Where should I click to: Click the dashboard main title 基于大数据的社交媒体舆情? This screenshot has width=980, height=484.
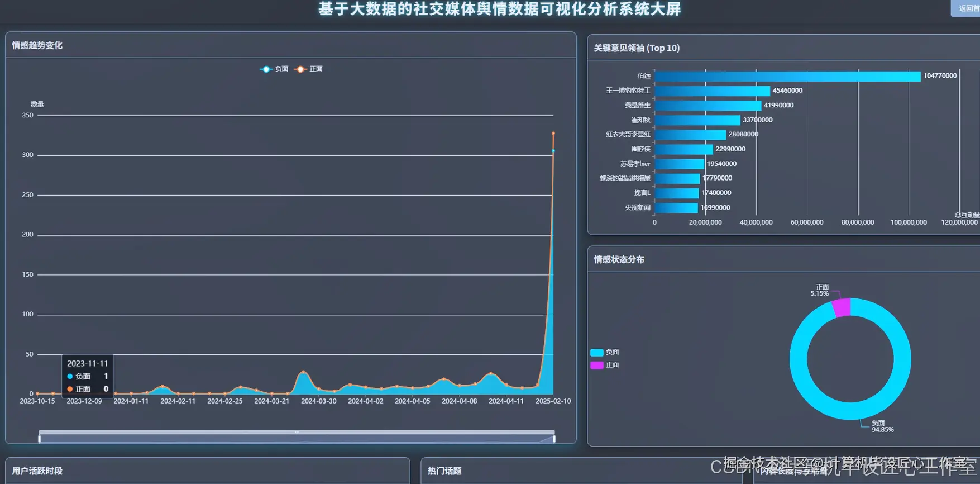coord(500,9)
